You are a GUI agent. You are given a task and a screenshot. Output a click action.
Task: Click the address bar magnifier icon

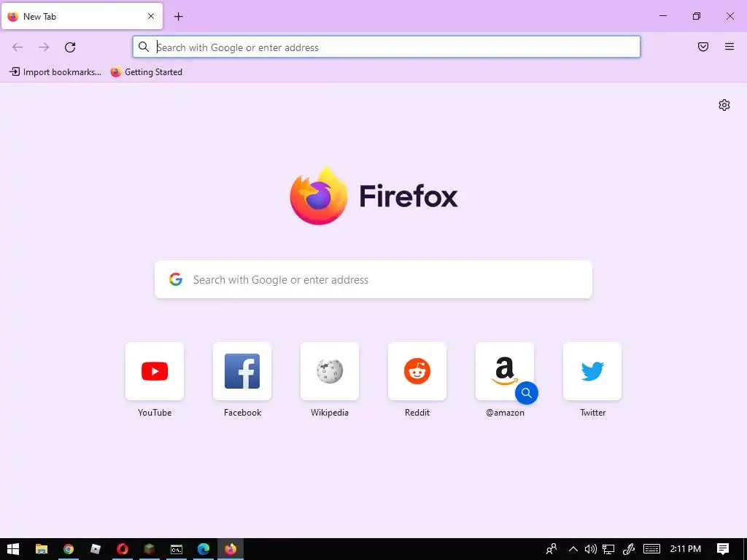pos(144,47)
